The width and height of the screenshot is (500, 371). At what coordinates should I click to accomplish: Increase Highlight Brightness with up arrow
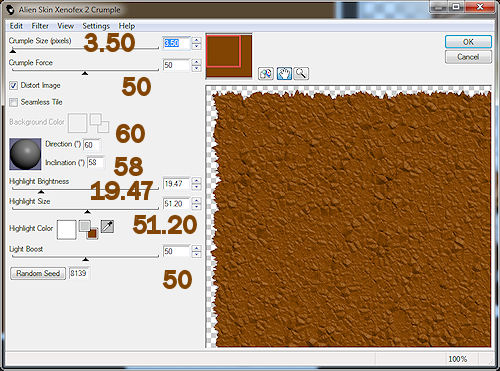(x=197, y=181)
